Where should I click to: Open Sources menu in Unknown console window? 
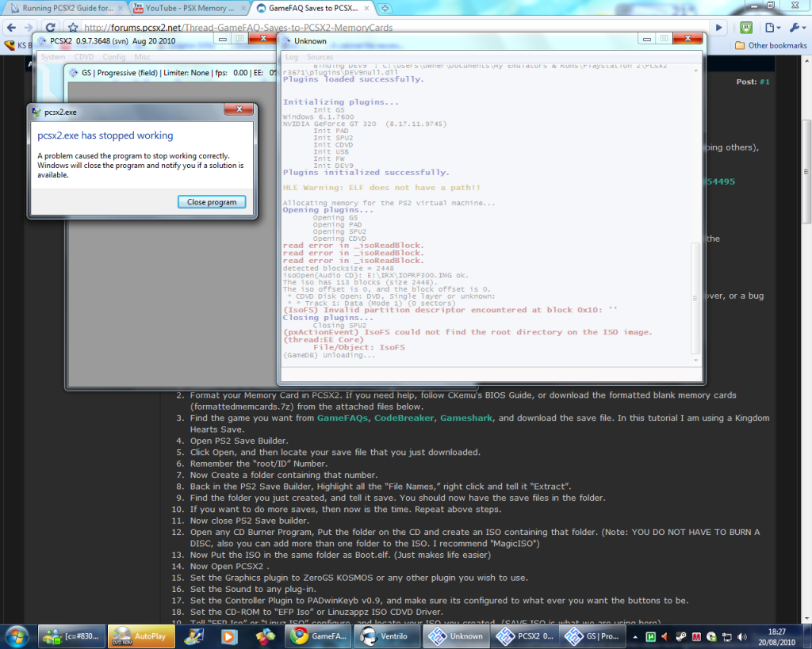pyautogui.click(x=320, y=57)
